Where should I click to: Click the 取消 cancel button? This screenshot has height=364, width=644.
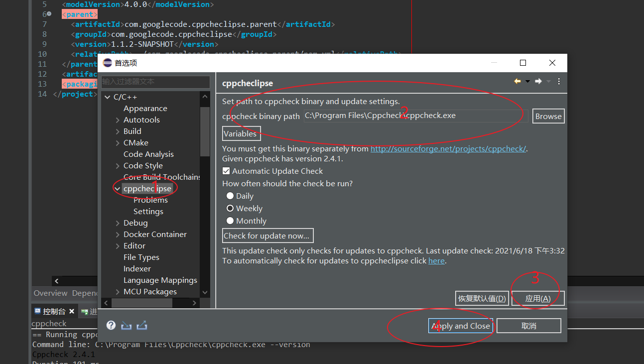[x=529, y=326]
